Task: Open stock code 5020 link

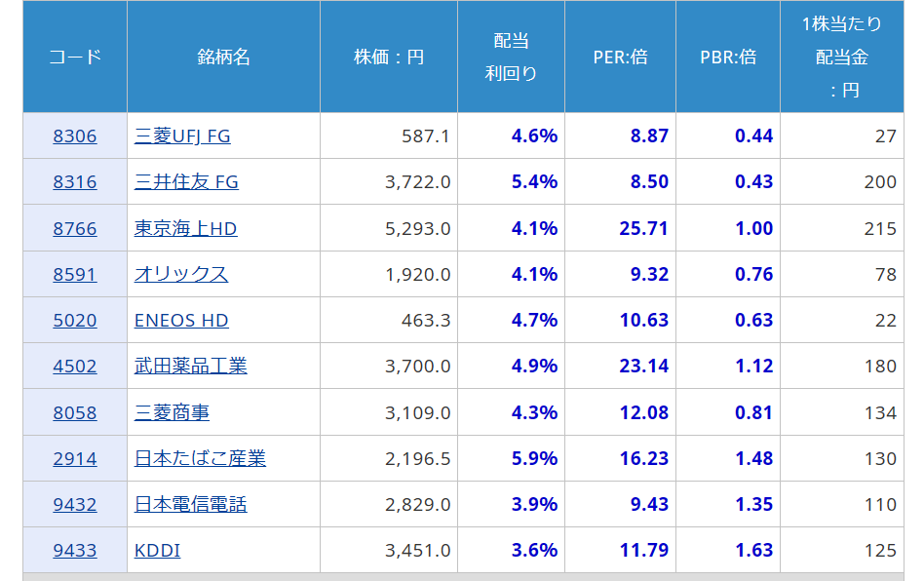Action: coord(75,321)
